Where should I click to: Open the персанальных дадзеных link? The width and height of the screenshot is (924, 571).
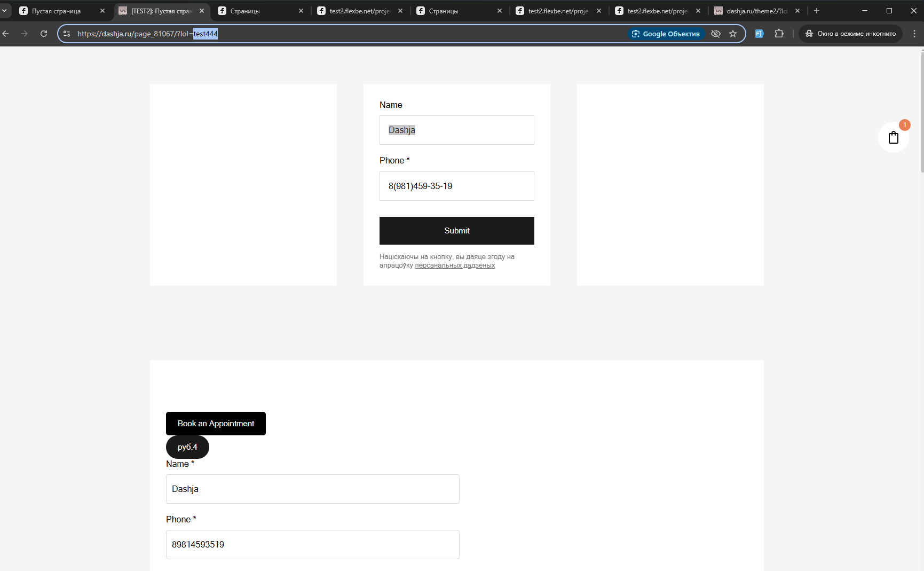pyautogui.click(x=455, y=265)
